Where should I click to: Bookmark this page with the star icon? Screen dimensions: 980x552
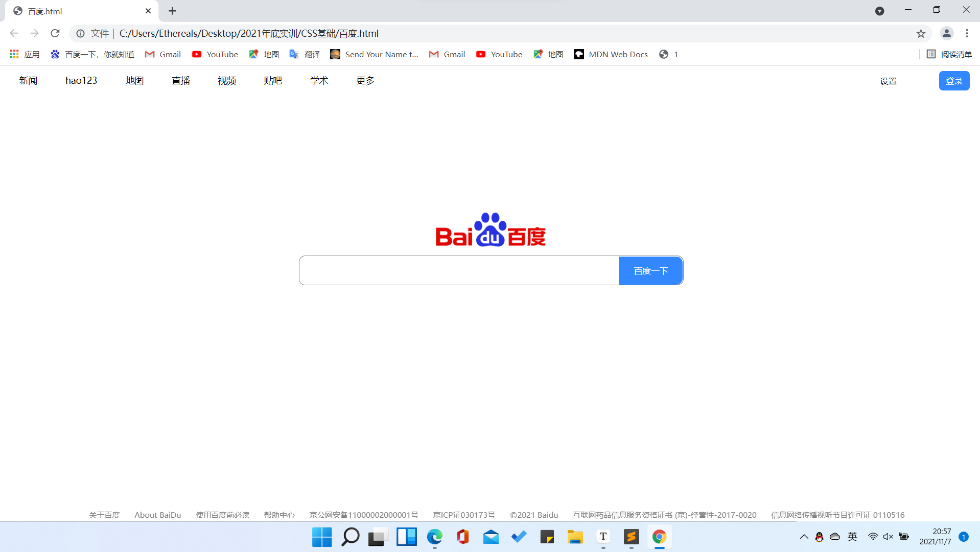click(x=921, y=33)
